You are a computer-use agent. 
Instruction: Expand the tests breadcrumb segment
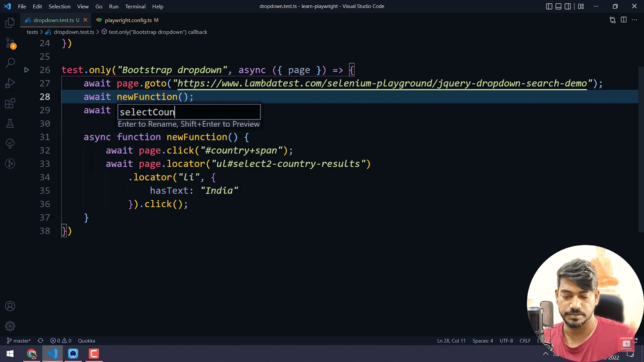pyautogui.click(x=32, y=32)
